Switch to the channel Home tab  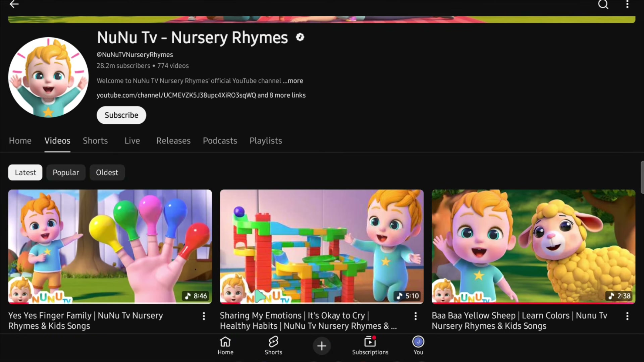(20, 141)
